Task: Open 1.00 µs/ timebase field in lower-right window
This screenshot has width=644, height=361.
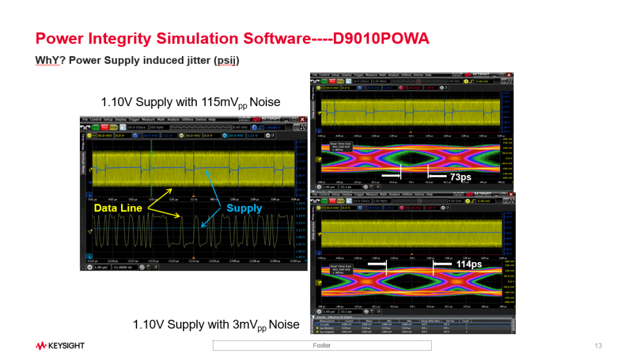Action: coord(330,312)
